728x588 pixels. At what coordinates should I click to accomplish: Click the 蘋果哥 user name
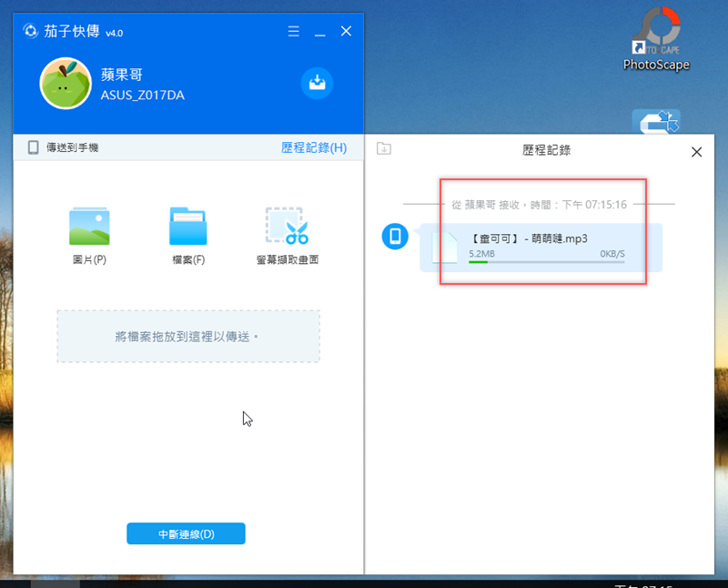coord(122,75)
